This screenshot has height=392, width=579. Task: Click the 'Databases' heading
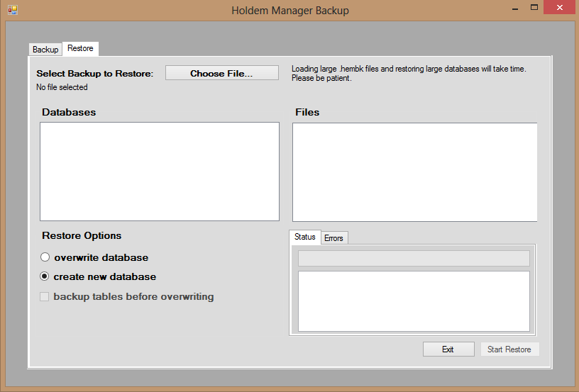(x=69, y=112)
